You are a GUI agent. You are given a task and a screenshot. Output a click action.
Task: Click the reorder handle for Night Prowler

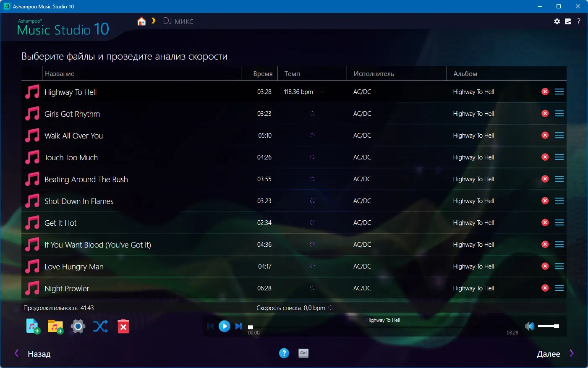pyautogui.click(x=559, y=288)
